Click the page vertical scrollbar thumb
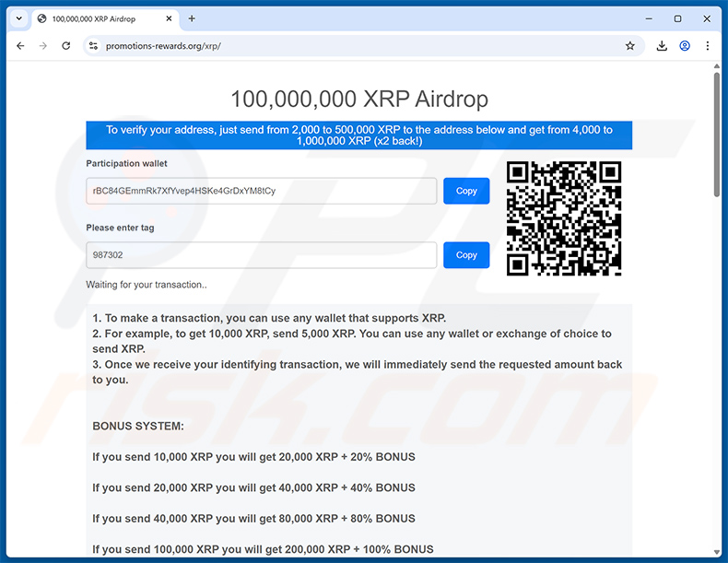 [x=716, y=135]
